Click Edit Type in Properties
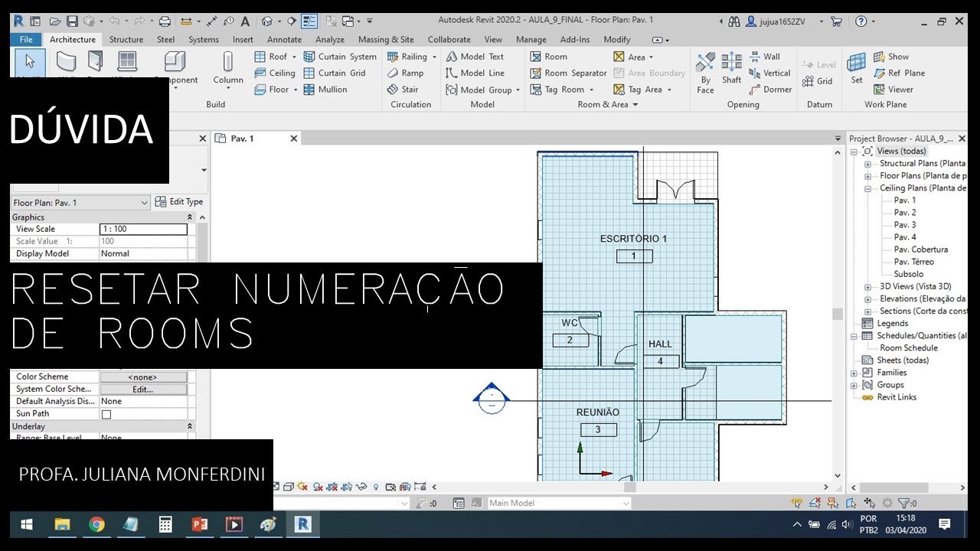The height and width of the screenshot is (551, 980). coord(179,202)
